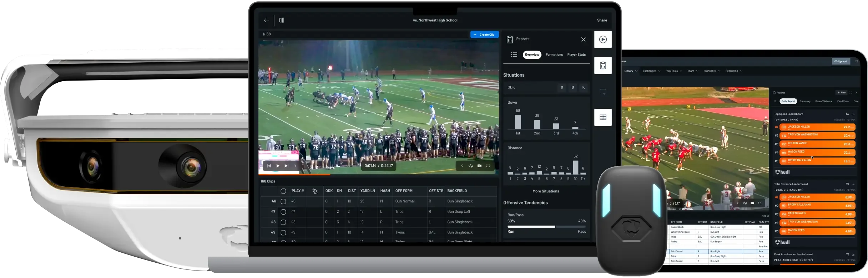Click More Situations link

pos(546,191)
